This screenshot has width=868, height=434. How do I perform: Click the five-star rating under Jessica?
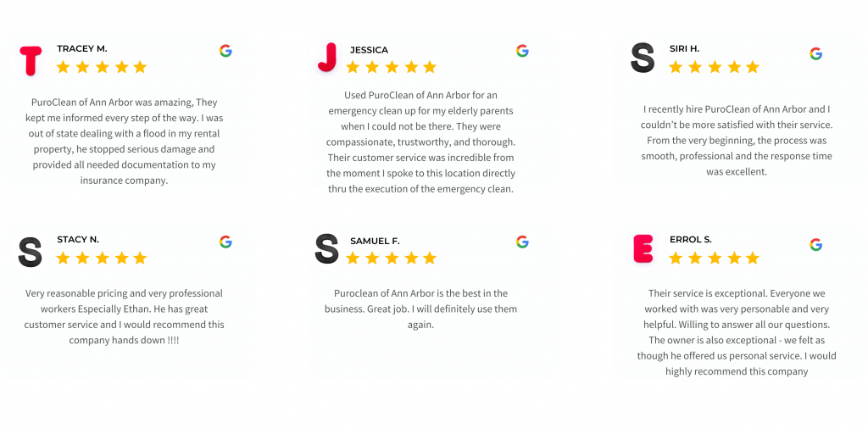392,67
